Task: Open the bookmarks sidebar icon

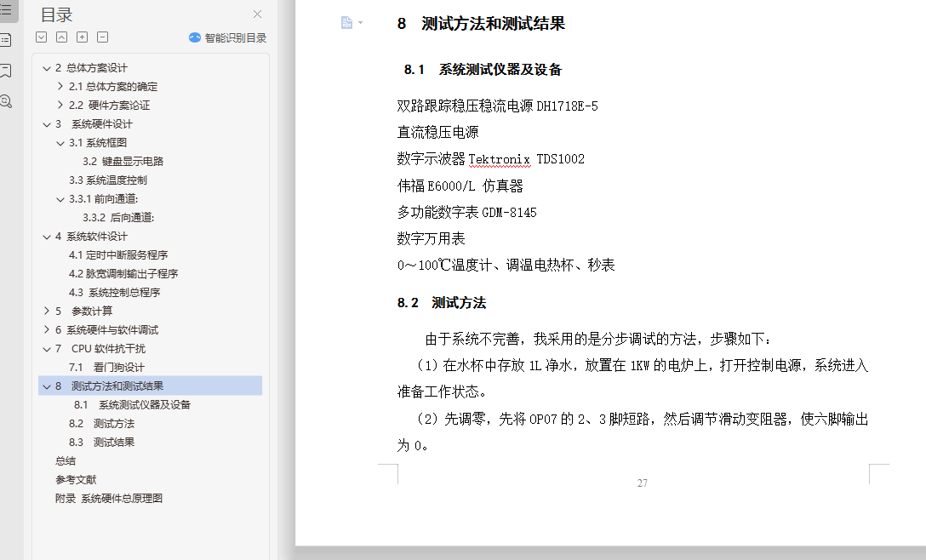Action: [6, 71]
